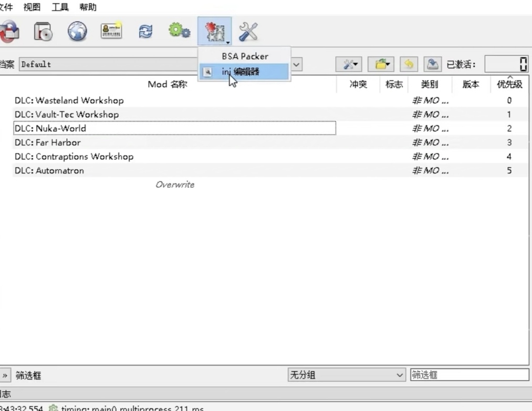532x411 pixels.
Task: Open the wrench tools dropdown above list
Action: 349,64
